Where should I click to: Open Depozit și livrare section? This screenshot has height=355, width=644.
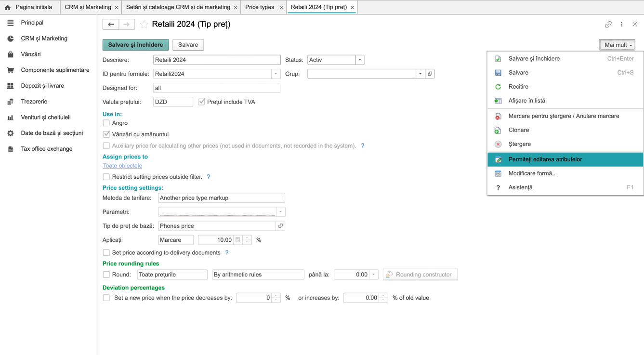[42, 86]
